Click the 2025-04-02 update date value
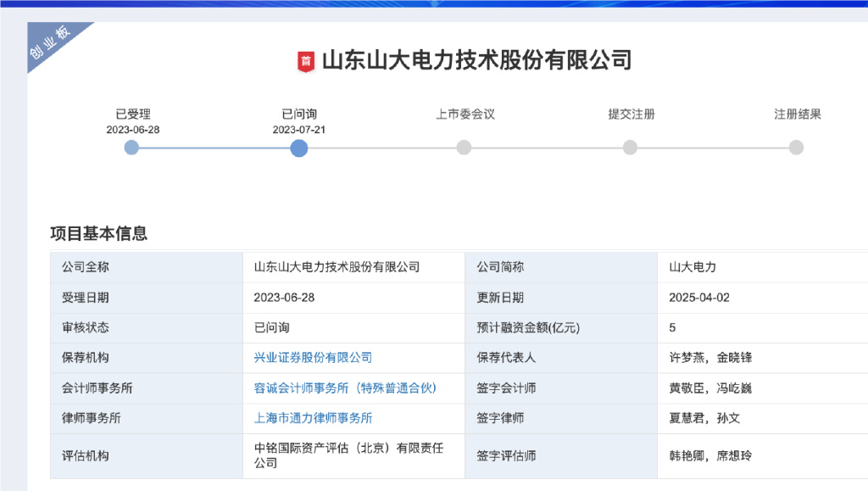 (699, 298)
